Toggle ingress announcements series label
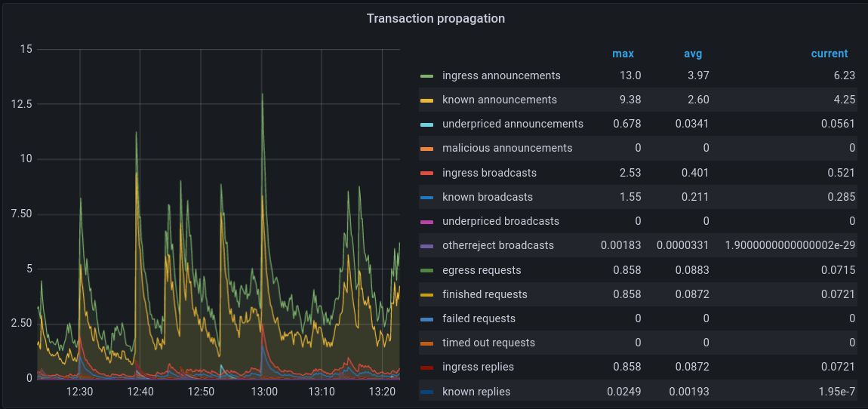The height and width of the screenshot is (409, 868). click(x=501, y=75)
